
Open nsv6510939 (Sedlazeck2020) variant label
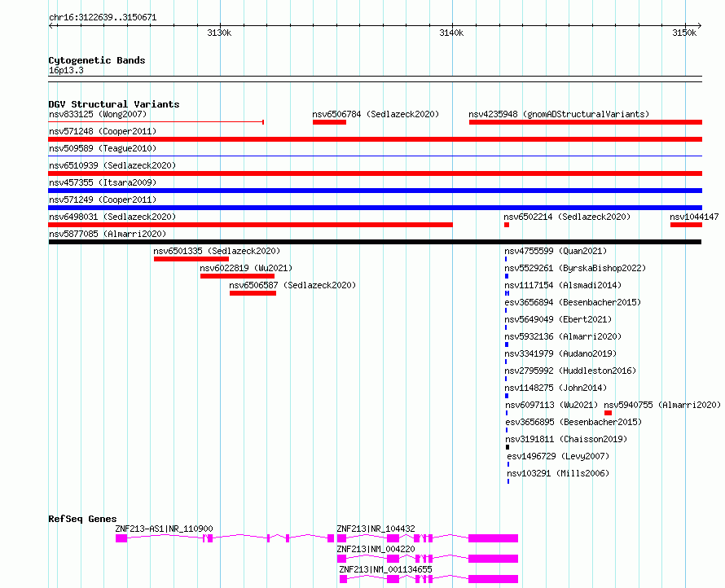point(112,165)
